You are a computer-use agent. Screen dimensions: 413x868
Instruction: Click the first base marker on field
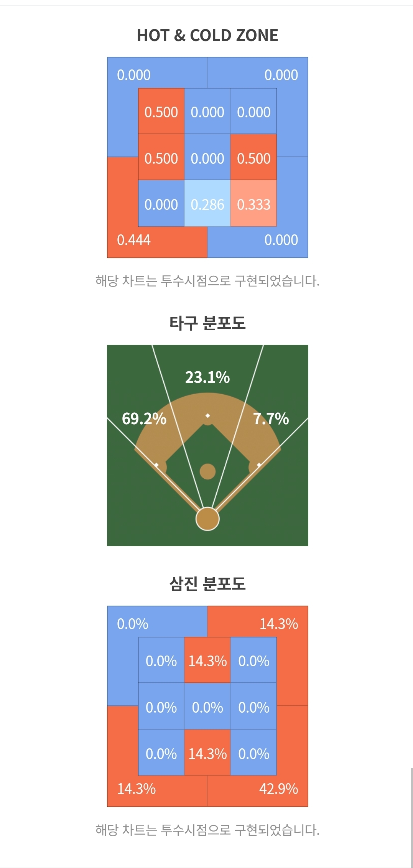click(x=259, y=465)
